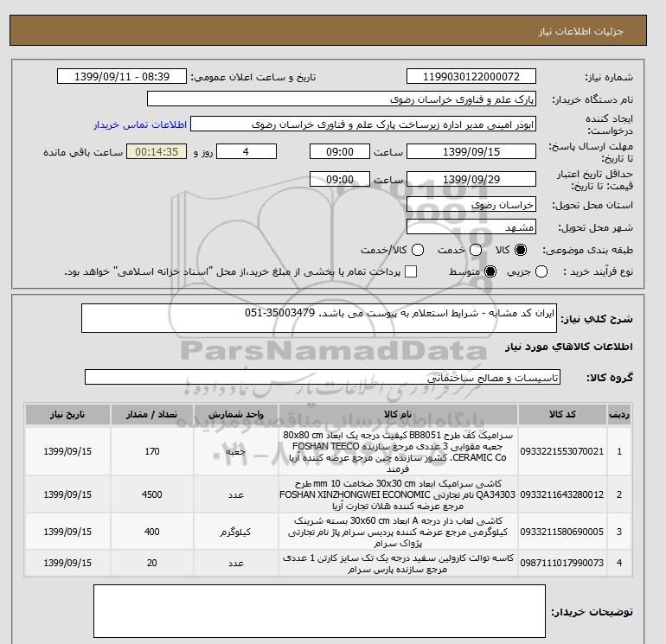Click price validity hour 09:00 field
Viewport: 666px width, 644px height.
tap(340, 179)
